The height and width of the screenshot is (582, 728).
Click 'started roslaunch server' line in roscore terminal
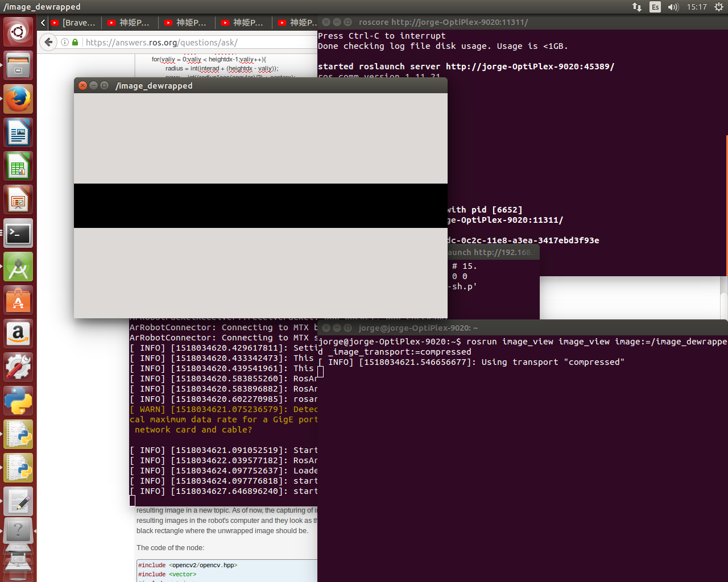coord(466,66)
